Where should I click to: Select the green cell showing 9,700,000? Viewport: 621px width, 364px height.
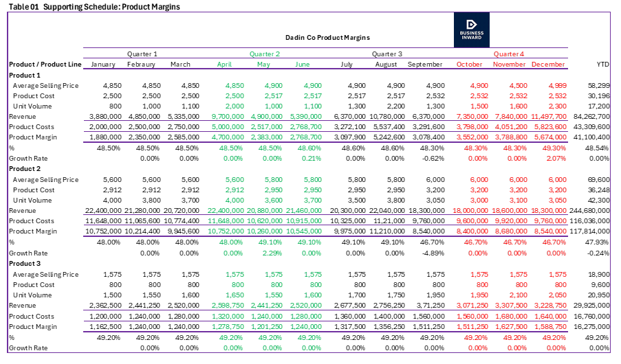(x=228, y=117)
